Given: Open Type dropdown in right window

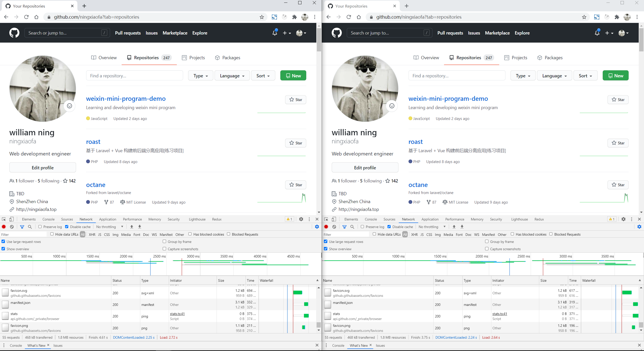Looking at the screenshot, I should [x=523, y=76].
